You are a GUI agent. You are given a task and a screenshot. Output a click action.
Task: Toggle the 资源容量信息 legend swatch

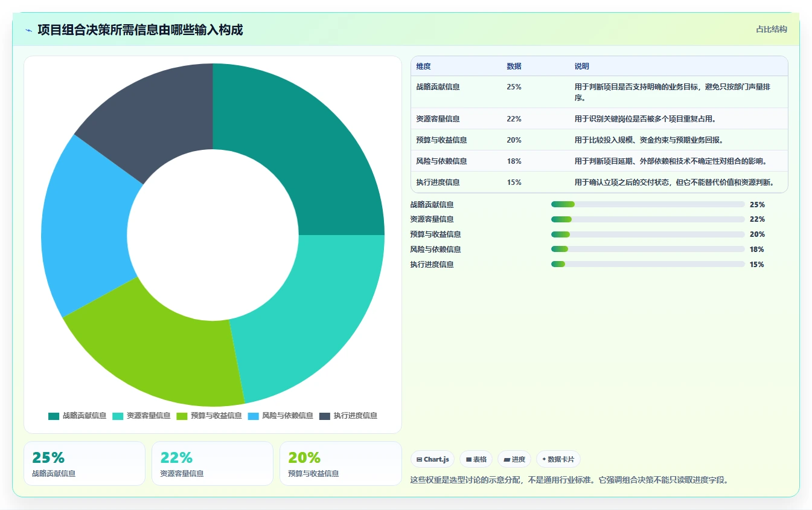[118, 416]
